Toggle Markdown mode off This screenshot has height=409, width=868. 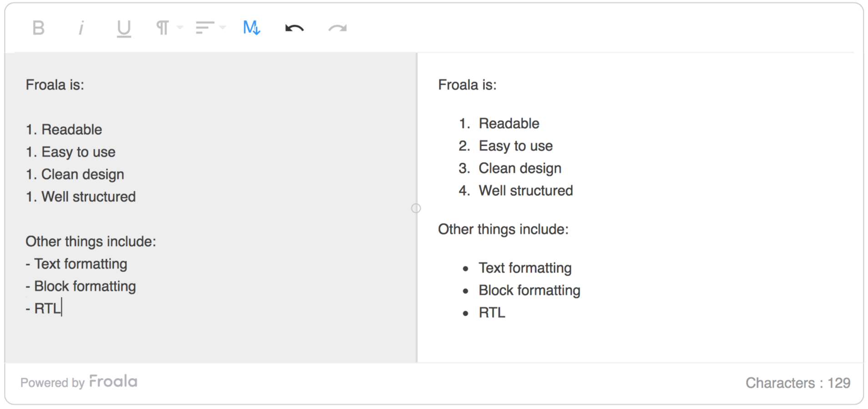252,28
